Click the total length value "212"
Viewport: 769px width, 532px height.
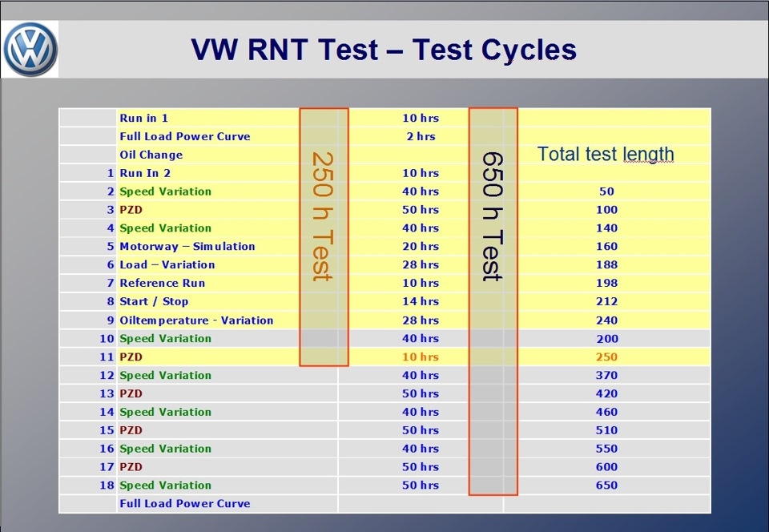(606, 301)
